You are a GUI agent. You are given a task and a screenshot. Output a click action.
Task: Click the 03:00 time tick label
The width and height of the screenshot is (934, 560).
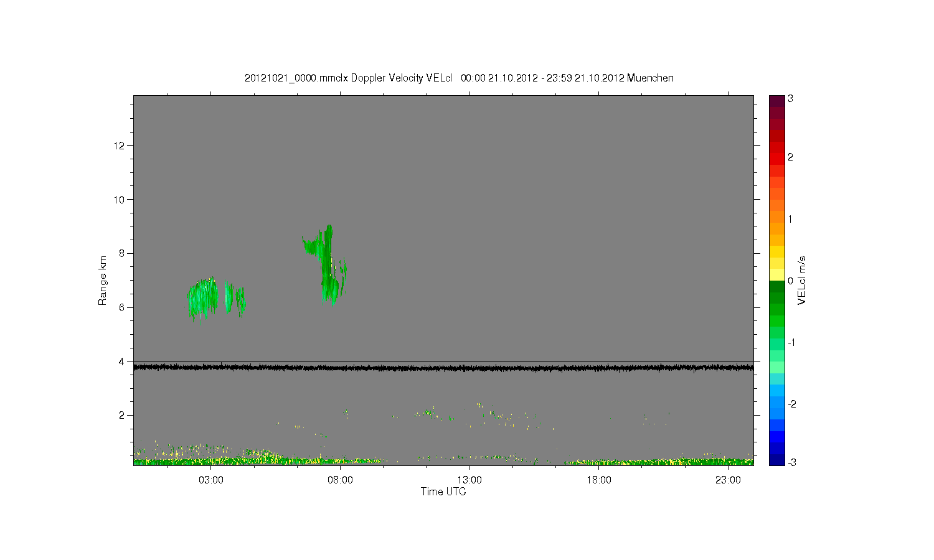211,480
